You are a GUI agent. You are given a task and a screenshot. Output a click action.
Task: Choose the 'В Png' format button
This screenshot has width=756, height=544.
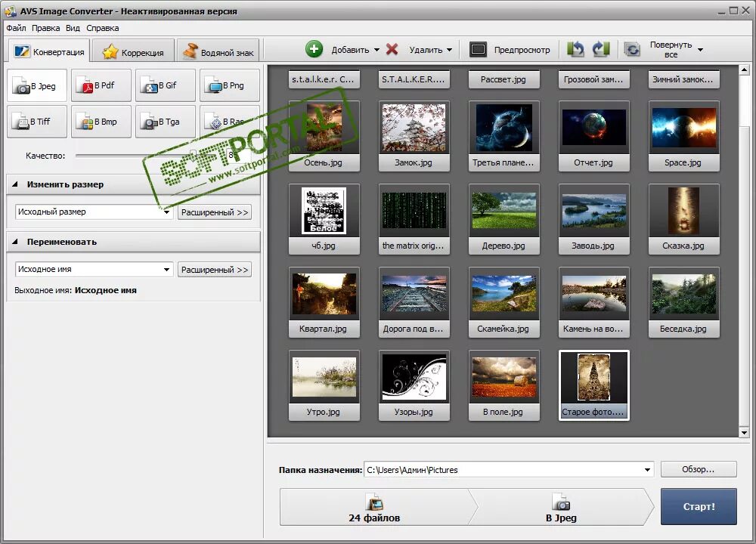coord(230,85)
